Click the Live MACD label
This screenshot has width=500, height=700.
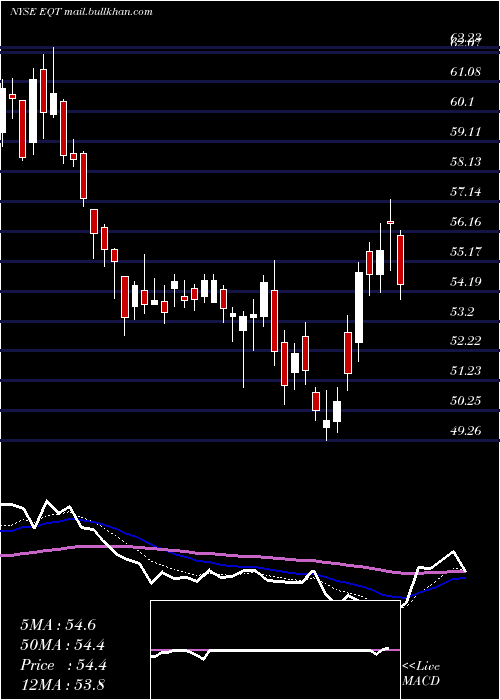[421, 673]
